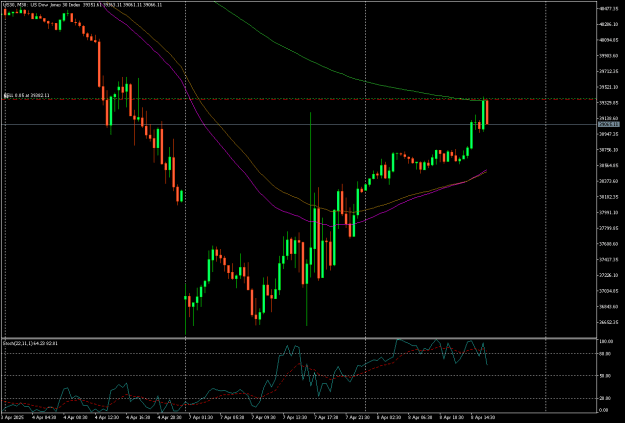Viewport: 625px width, 423px height.
Task: Click the latest red candle at chart's right edge
Action: point(487,112)
